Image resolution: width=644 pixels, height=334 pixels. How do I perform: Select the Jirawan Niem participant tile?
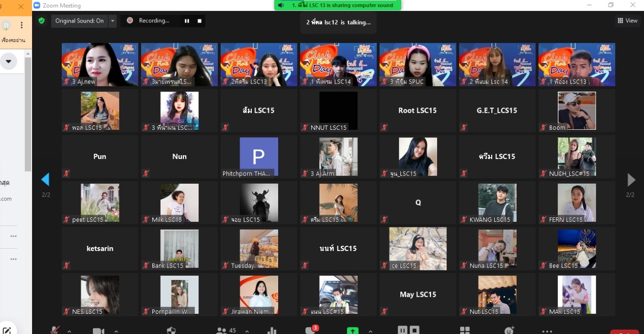(x=259, y=294)
